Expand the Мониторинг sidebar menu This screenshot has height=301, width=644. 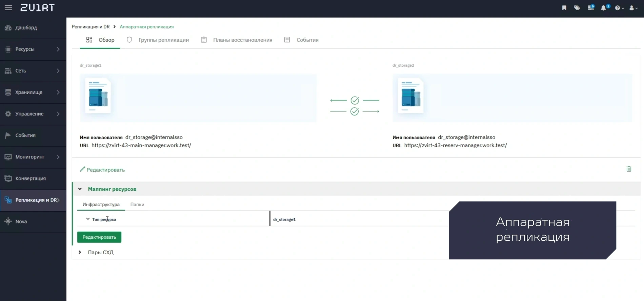(33, 157)
